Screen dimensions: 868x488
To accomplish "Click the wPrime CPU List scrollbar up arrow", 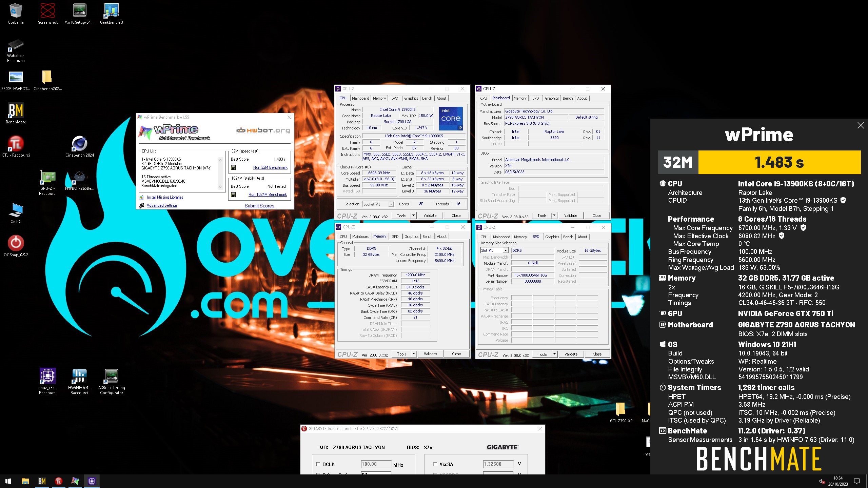I will click(x=220, y=160).
